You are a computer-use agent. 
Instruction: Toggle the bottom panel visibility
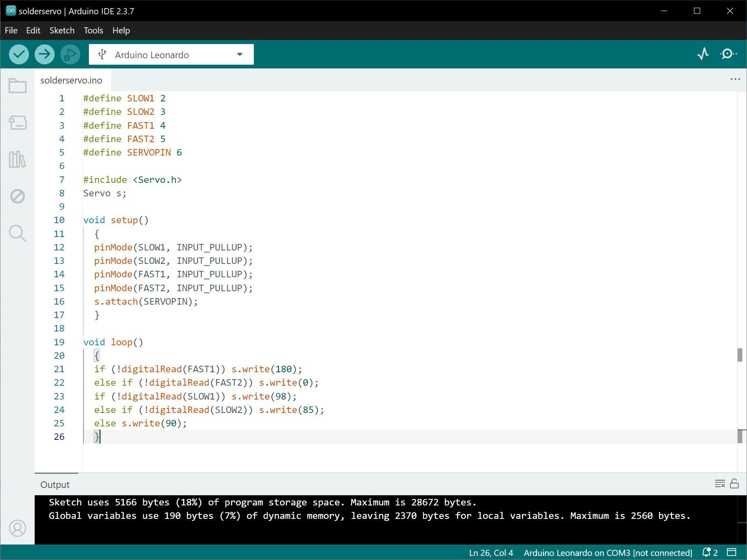pyautogui.click(x=732, y=553)
